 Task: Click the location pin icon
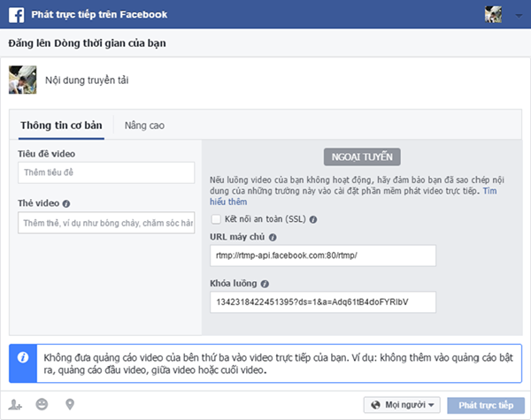[70, 404]
